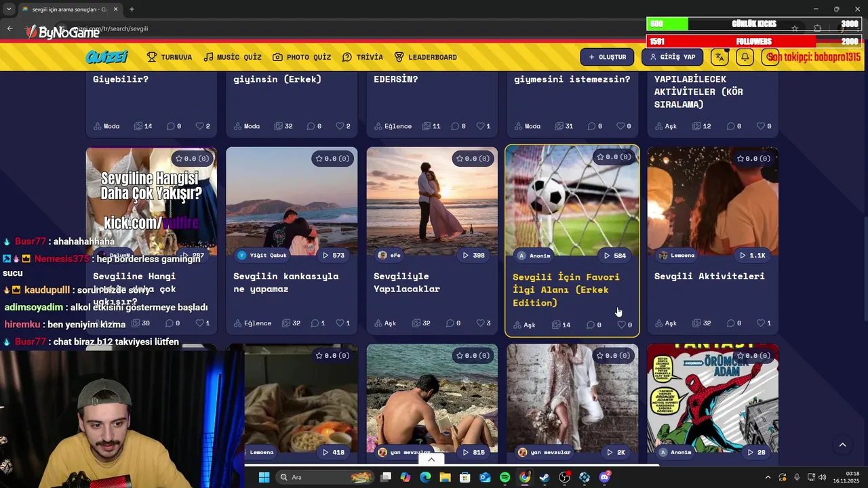
Task: Click heart icon on 'Sevgiliyle Yapılacaklar' card
Action: [481, 323]
